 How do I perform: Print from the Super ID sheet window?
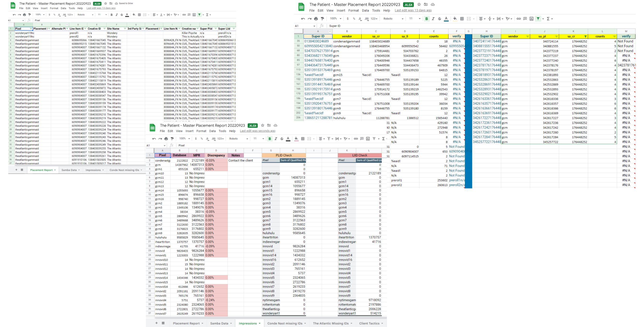pos(316,19)
